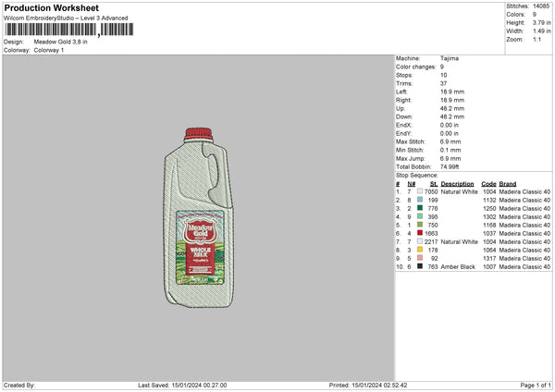
Task: Click the Natural White swatch in stop row 1
Action: tap(420, 191)
